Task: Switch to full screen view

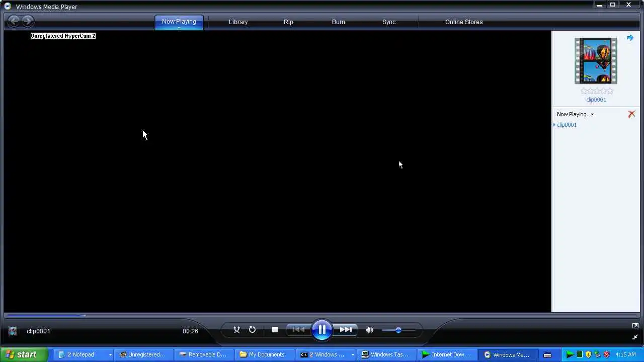Action: pyautogui.click(x=635, y=326)
